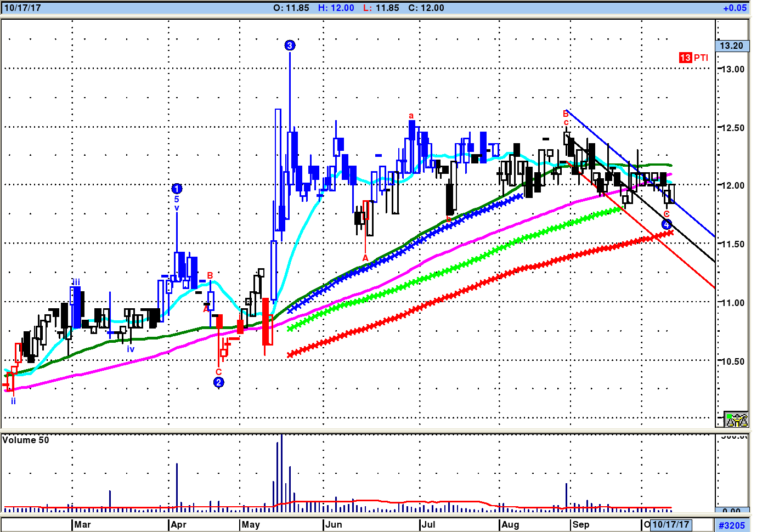Select the blue 'iii' subwave label
The height and width of the screenshot is (532, 768).
click(76, 282)
